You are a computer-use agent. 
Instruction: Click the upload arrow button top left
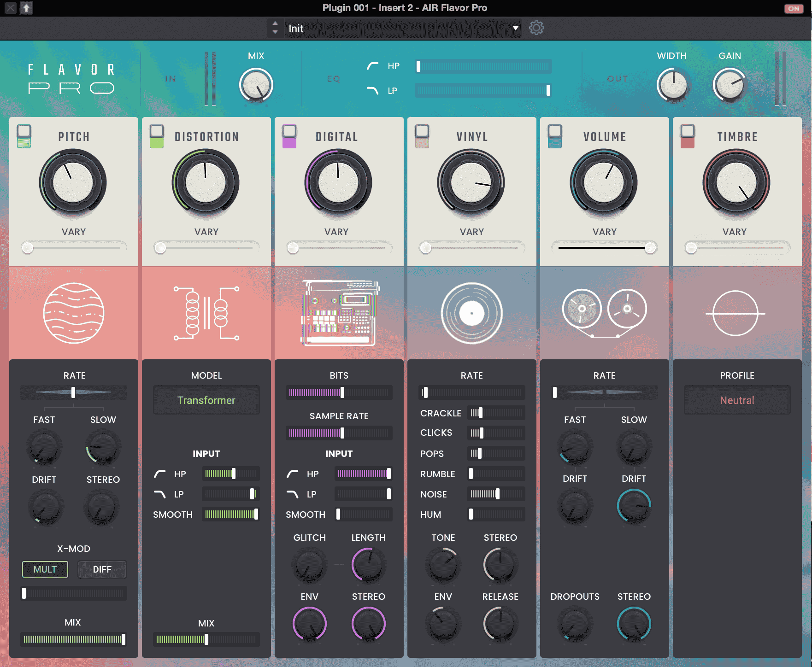point(26,8)
